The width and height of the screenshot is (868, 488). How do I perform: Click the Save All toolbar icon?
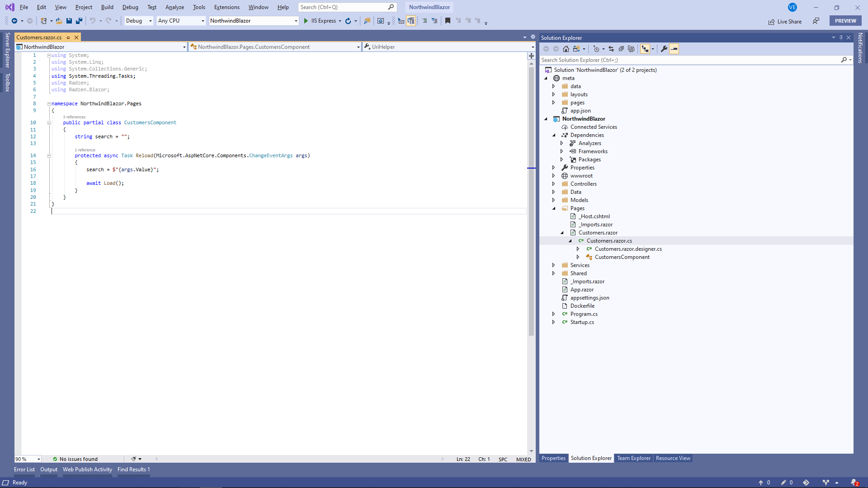point(79,21)
